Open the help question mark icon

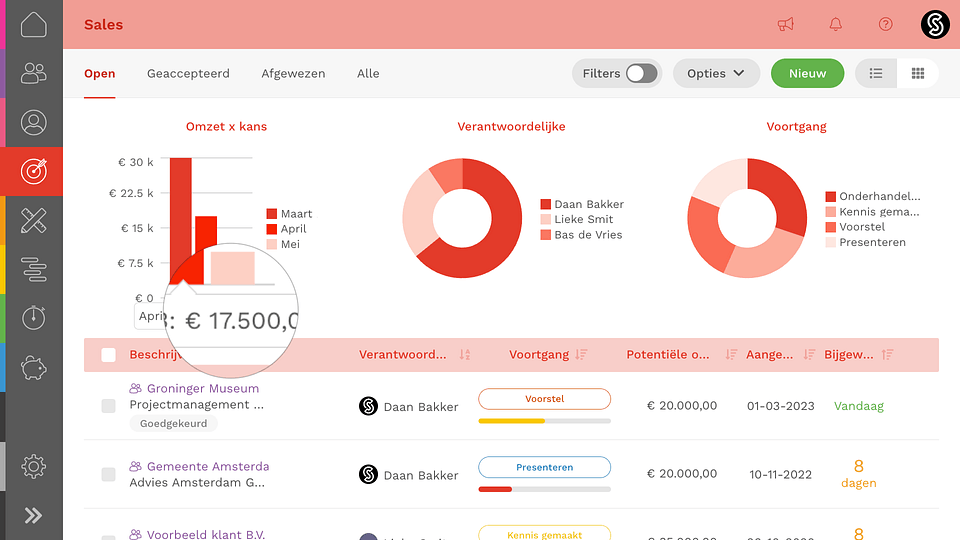(x=885, y=24)
